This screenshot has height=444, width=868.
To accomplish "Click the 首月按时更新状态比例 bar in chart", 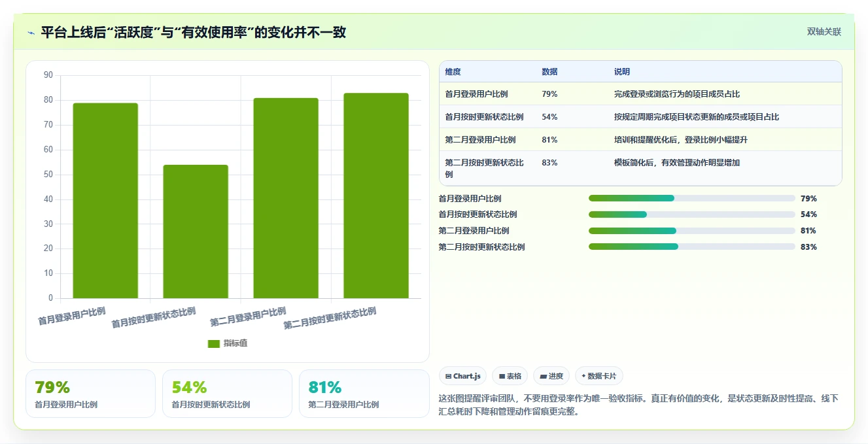I will click(196, 231).
